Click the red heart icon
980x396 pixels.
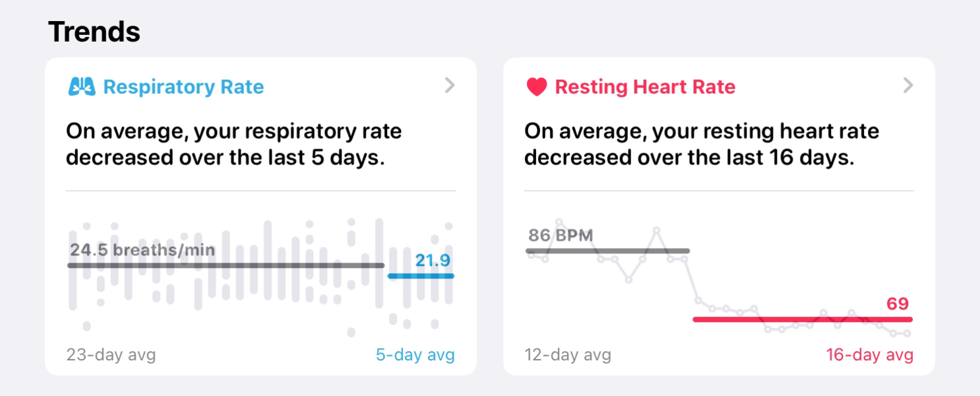[x=537, y=87]
